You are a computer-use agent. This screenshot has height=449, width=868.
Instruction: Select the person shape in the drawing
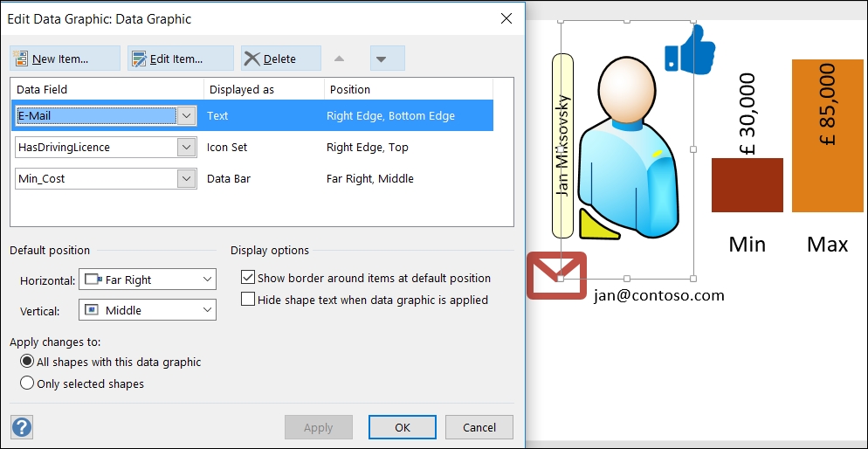[x=630, y=149]
